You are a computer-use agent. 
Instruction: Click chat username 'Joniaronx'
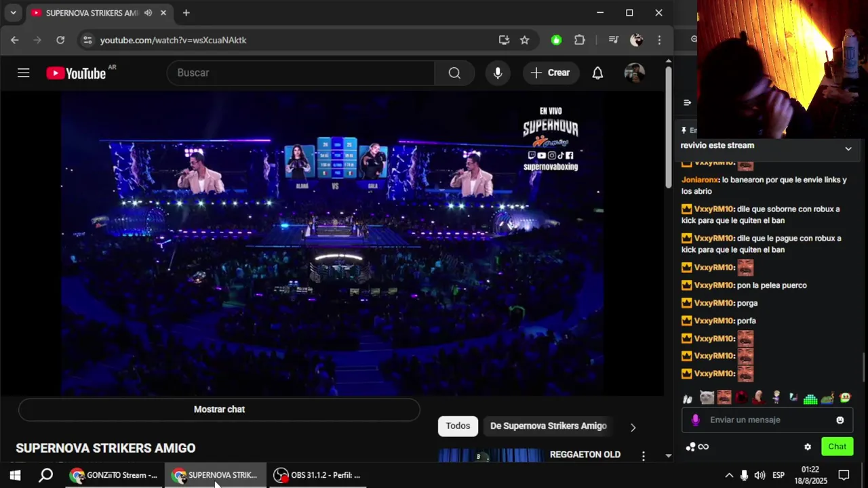tap(700, 180)
